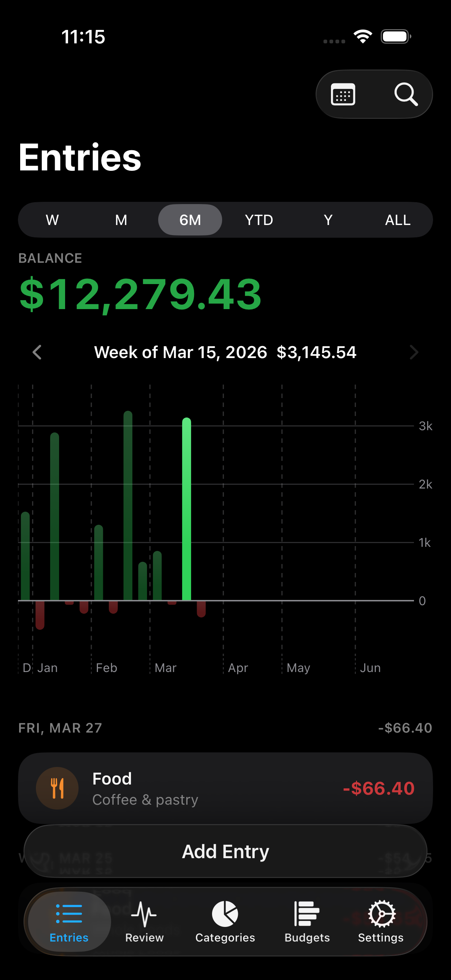Open the calendar date picker icon

point(343,94)
